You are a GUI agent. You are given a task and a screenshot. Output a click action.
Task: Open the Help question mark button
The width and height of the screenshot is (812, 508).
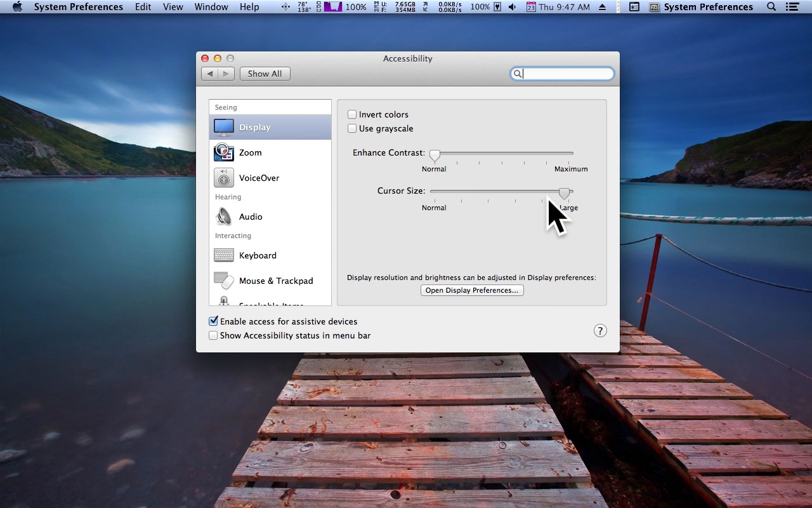(600, 330)
